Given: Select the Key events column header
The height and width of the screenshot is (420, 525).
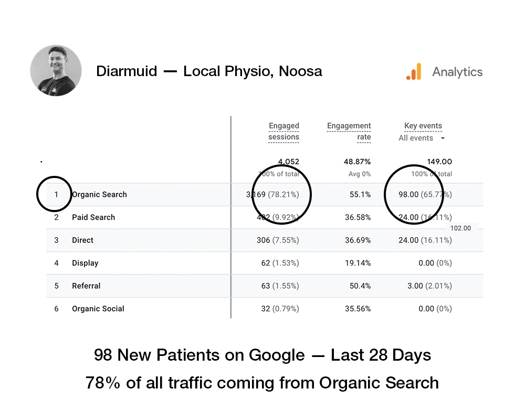Looking at the screenshot, I should point(423,125).
